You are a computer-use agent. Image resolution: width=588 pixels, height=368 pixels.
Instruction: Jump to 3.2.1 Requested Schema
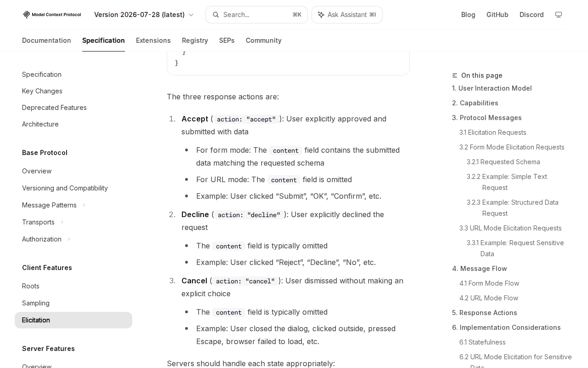pyautogui.click(x=503, y=162)
